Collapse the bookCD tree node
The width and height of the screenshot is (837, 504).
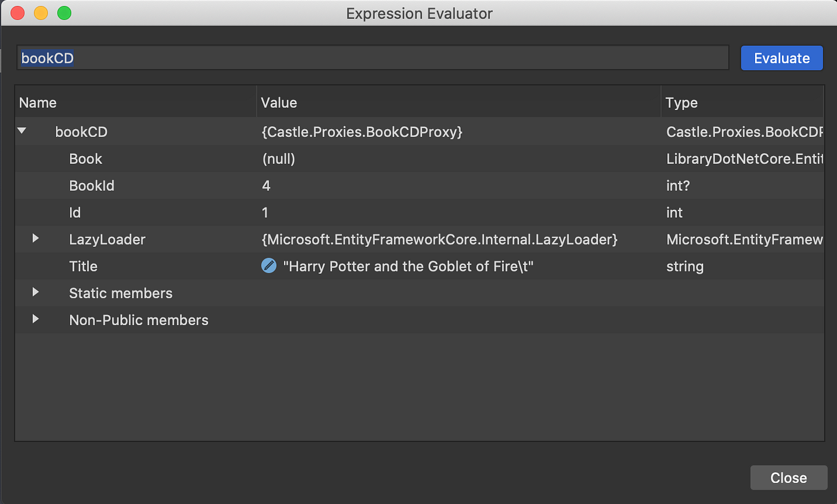tap(22, 130)
